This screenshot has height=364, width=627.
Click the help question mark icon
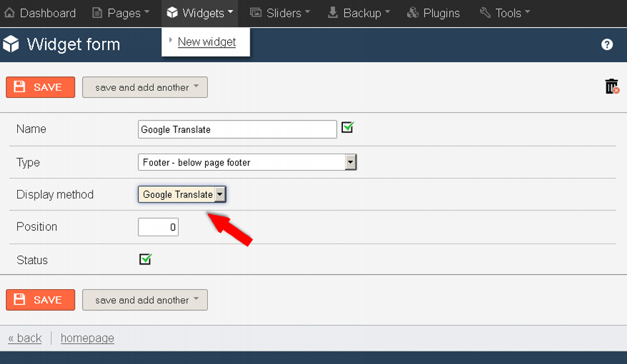[606, 44]
